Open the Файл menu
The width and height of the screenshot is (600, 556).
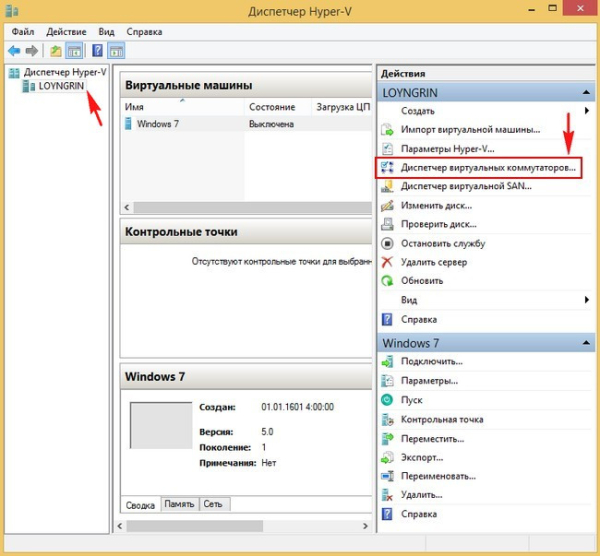pos(23,31)
